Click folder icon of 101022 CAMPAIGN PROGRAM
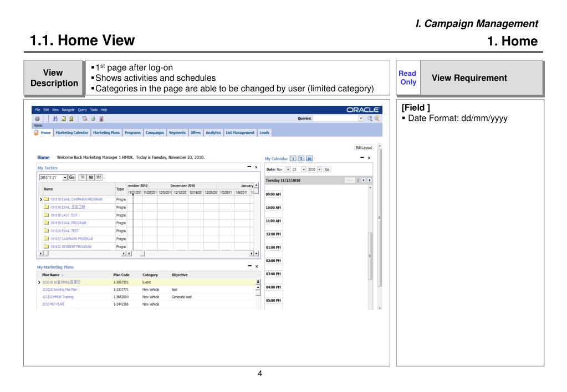567x392 pixels. tap(47, 239)
